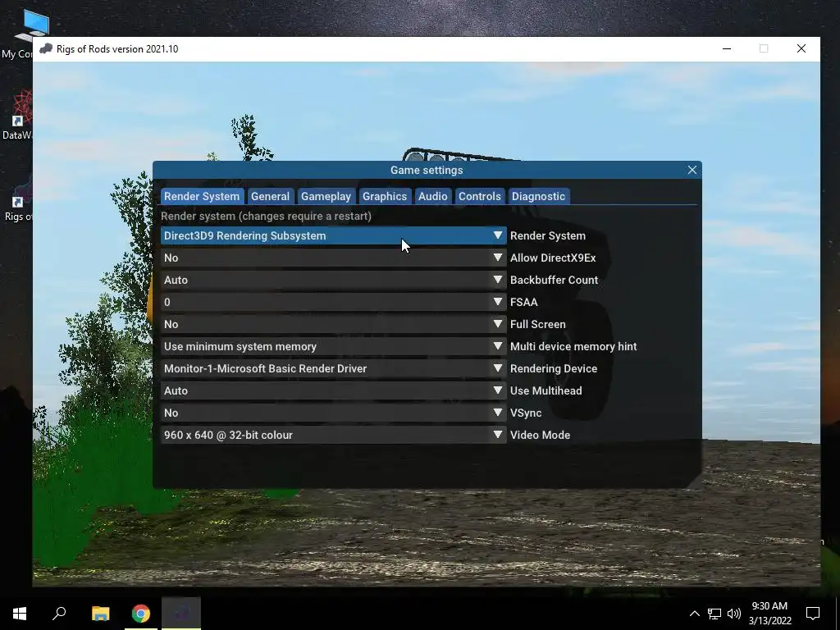Open the Full Screen dropdown
840x630 pixels.
click(x=333, y=324)
